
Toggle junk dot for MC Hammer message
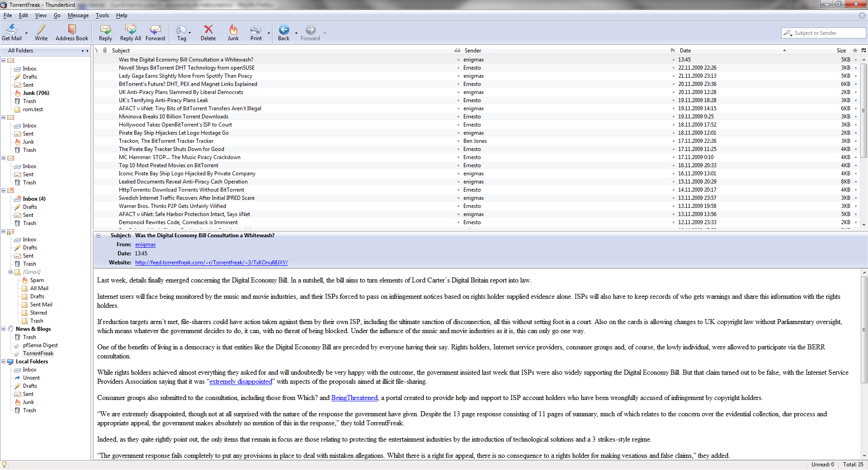673,157
